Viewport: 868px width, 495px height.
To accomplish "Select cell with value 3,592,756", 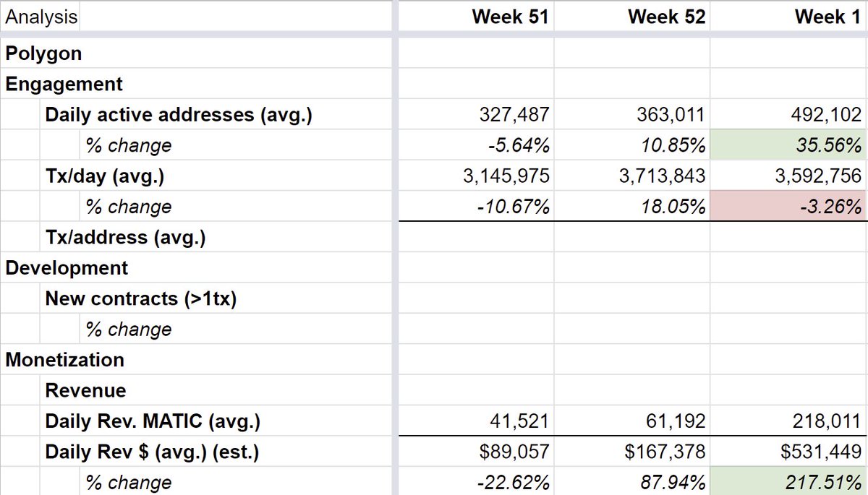I will point(789,176).
